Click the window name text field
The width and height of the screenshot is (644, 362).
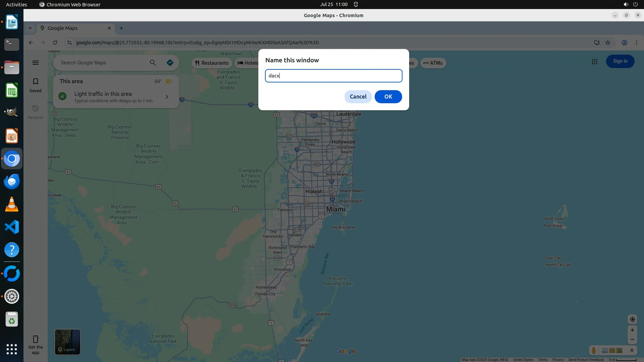click(x=333, y=76)
